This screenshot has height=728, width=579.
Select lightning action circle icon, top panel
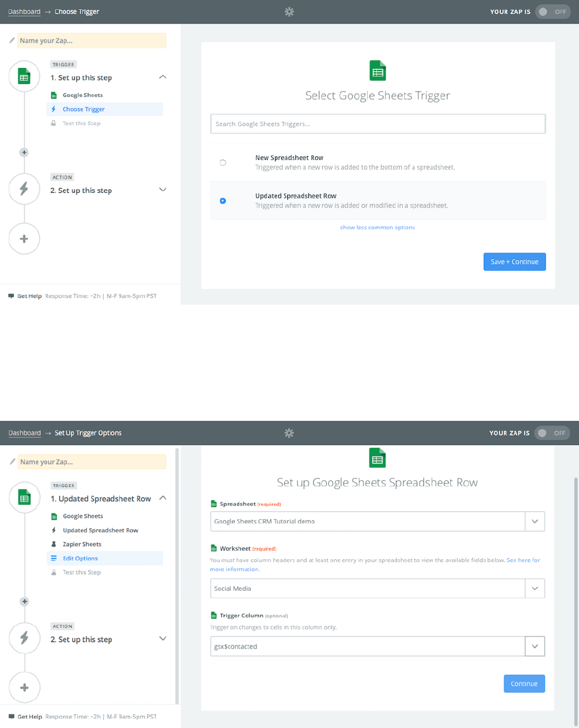(24, 188)
